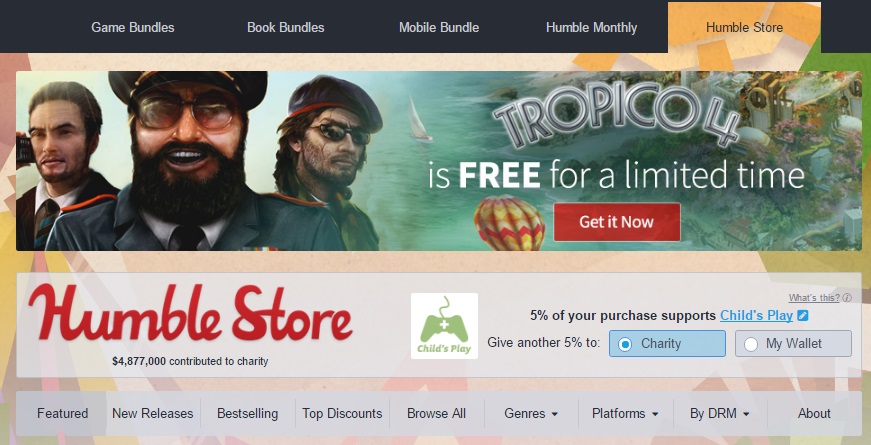Screen dimensions: 871x445
Task: Click the What's this? link
Action: (x=814, y=298)
